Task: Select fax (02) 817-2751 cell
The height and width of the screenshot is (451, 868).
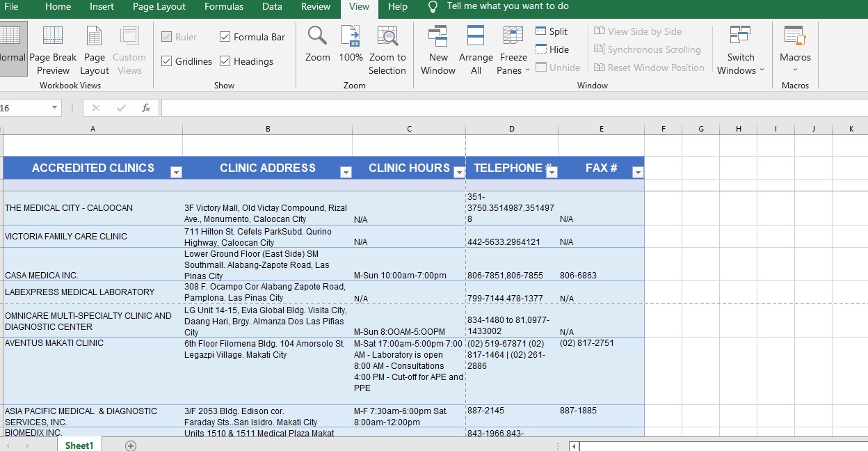Action: pos(601,371)
